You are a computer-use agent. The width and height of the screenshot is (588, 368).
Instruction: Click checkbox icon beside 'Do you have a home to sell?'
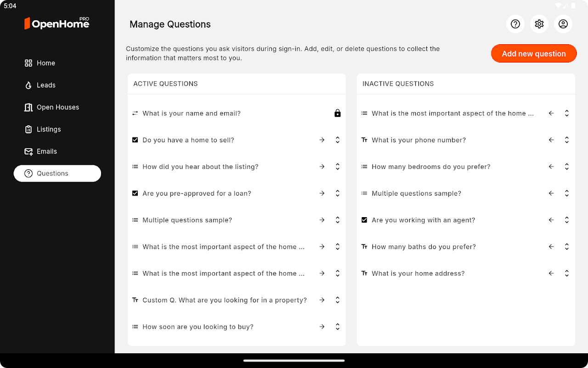pyautogui.click(x=135, y=140)
